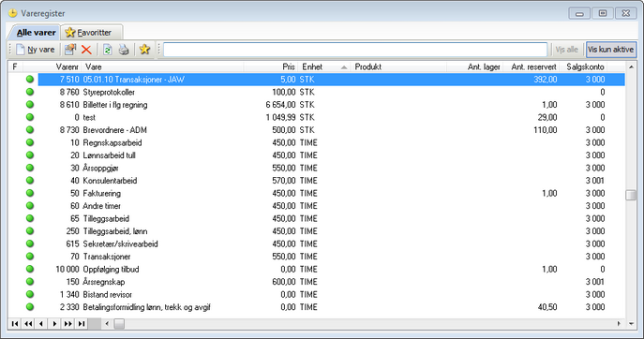Switch to the Alle varer tab

coord(36,33)
